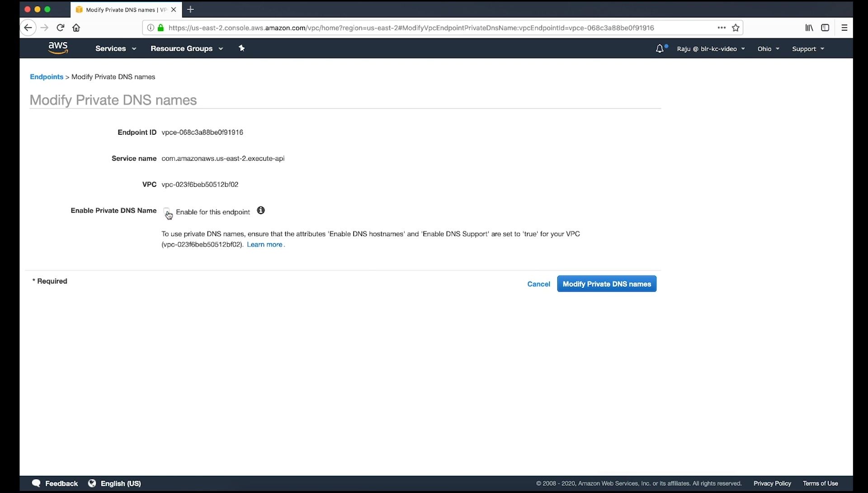Reload the page with the refresh icon

[x=60, y=28]
